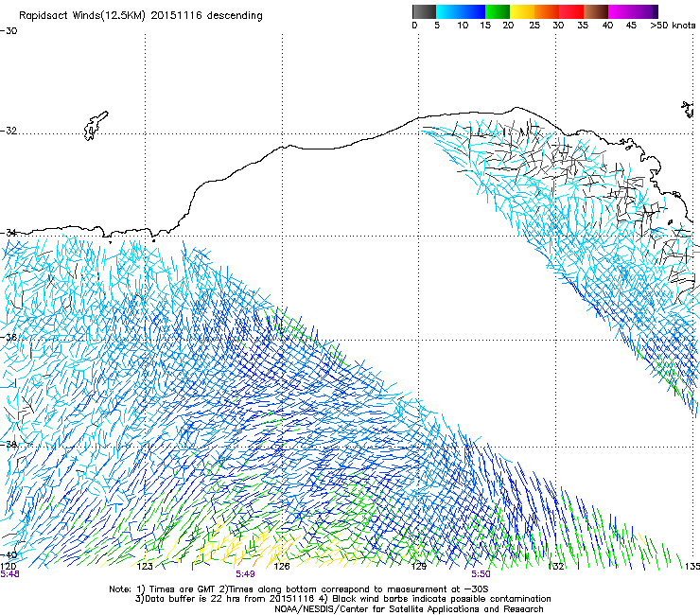The width and height of the screenshot is (700, 615).
Task: Click the 123 longitude label
Action: click(x=145, y=567)
